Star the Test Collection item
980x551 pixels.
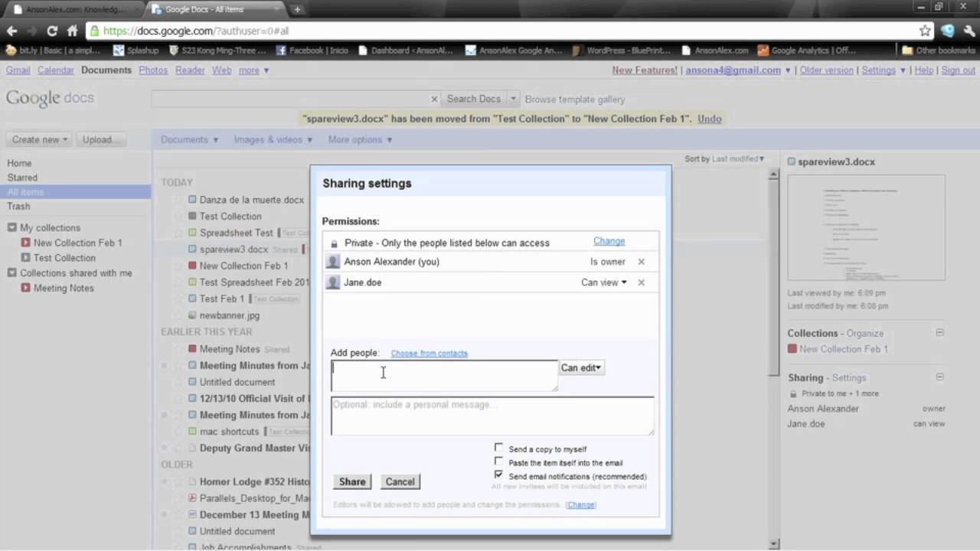(178, 217)
